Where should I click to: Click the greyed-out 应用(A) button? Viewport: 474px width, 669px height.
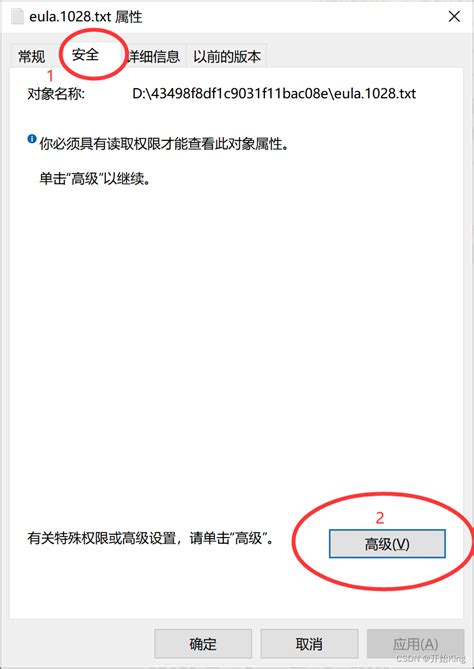coord(416,644)
